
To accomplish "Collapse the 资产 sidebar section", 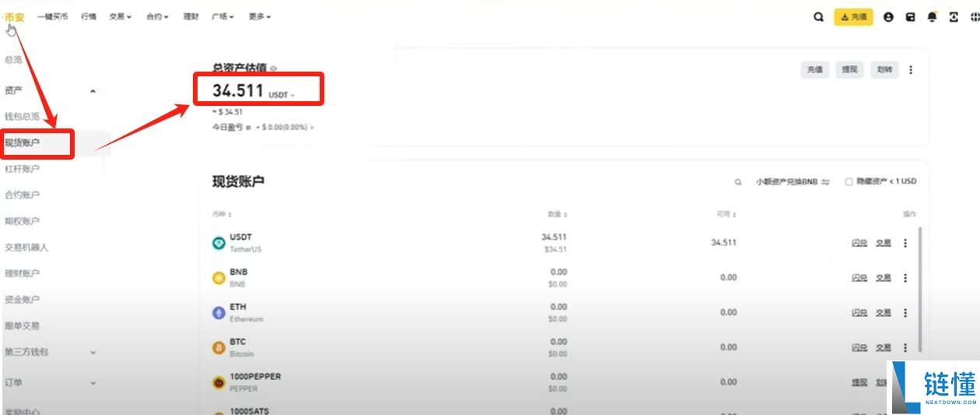I will click(93, 91).
